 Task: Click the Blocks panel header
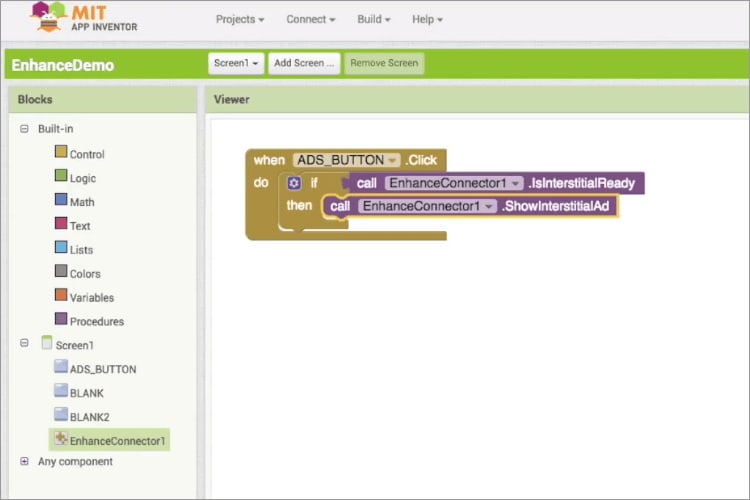(x=103, y=100)
